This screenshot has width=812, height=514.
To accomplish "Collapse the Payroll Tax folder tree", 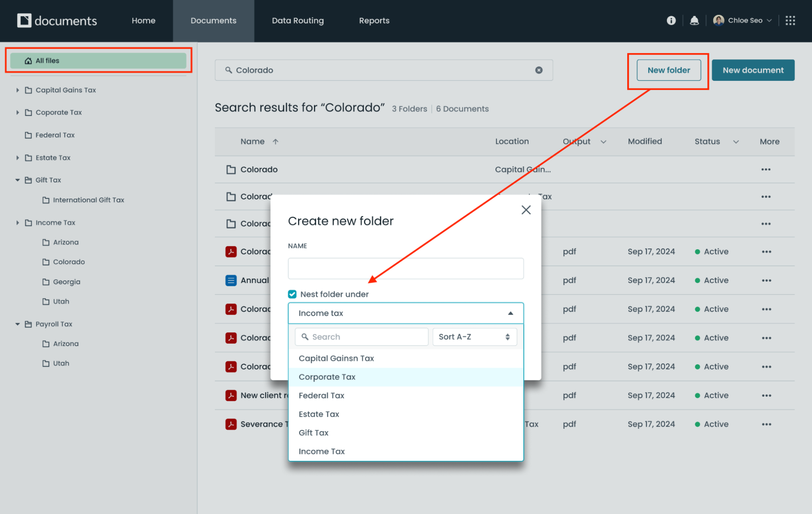I will 17,324.
